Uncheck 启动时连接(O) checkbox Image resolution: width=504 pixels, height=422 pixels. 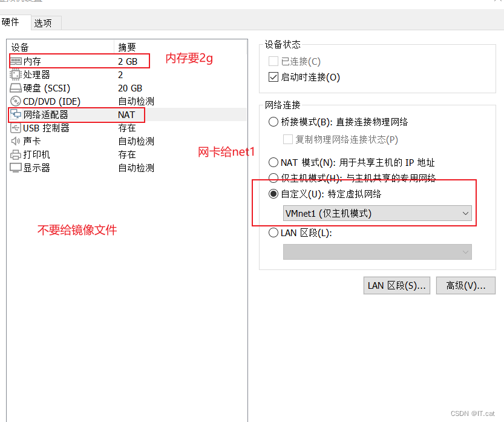point(273,77)
